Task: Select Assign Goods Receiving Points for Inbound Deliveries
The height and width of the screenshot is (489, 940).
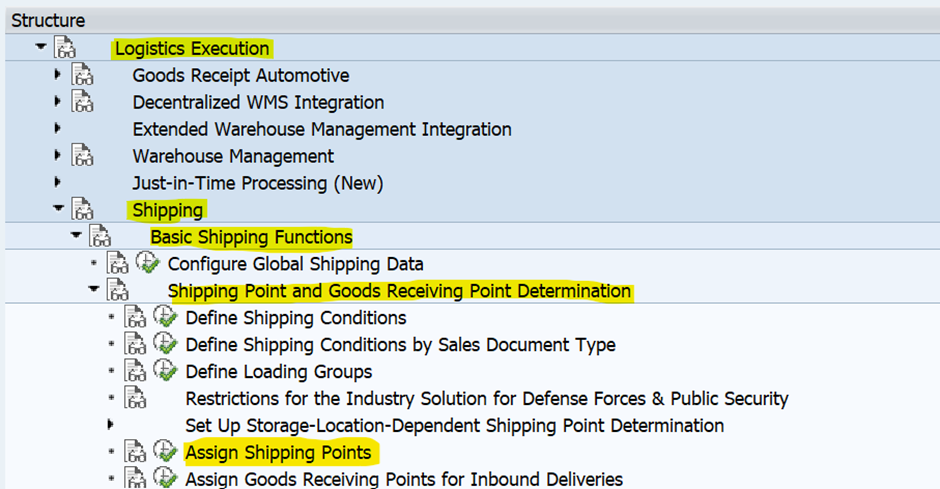Action: pyautogui.click(x=404, y=479)
